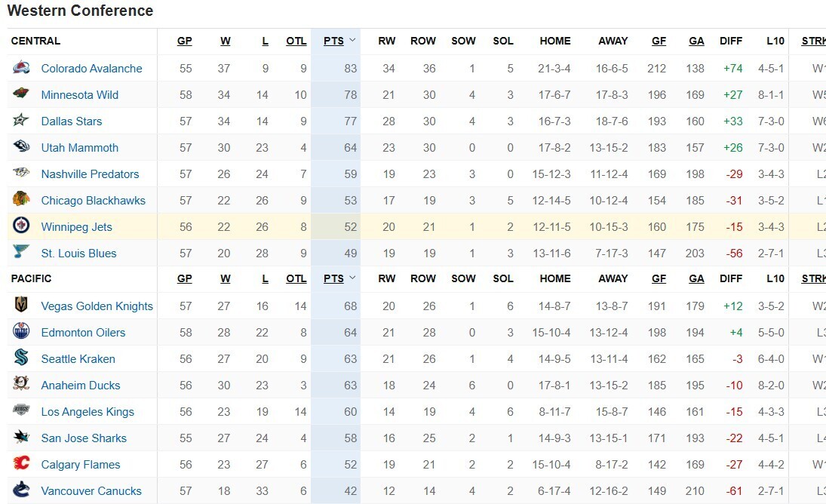The width and height of the screenshot is (826, 504).
Task: Click the Minnesota Wild logo icon
Action: tap(22, 94)
